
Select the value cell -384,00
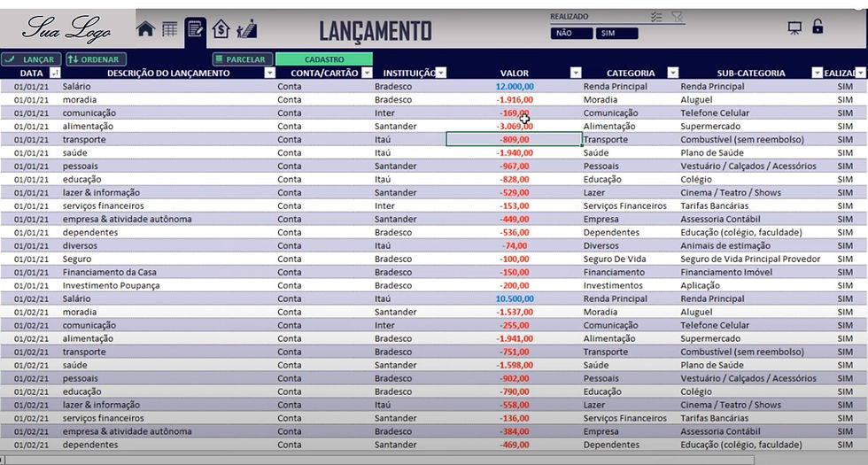pyautogui.click(x=514, y=432)
